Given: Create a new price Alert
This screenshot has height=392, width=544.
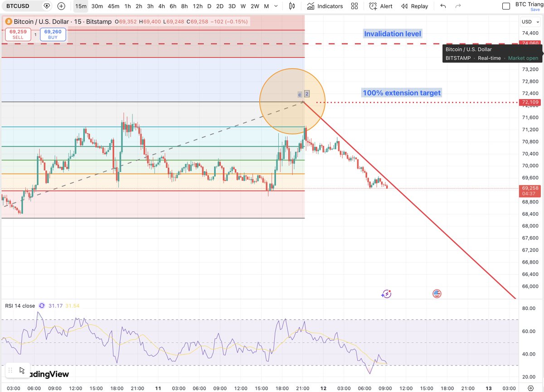Looking at the screenshot, I should [x=380, y=6].
